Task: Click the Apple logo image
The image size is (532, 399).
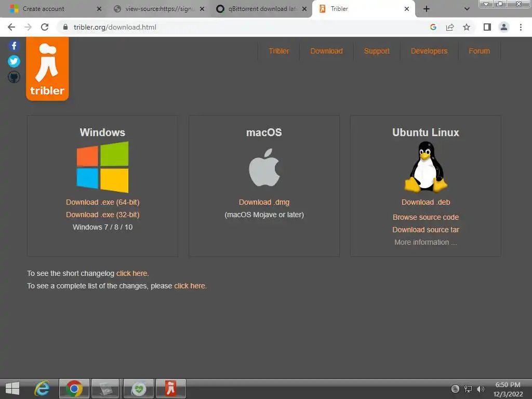Action: 264,167
